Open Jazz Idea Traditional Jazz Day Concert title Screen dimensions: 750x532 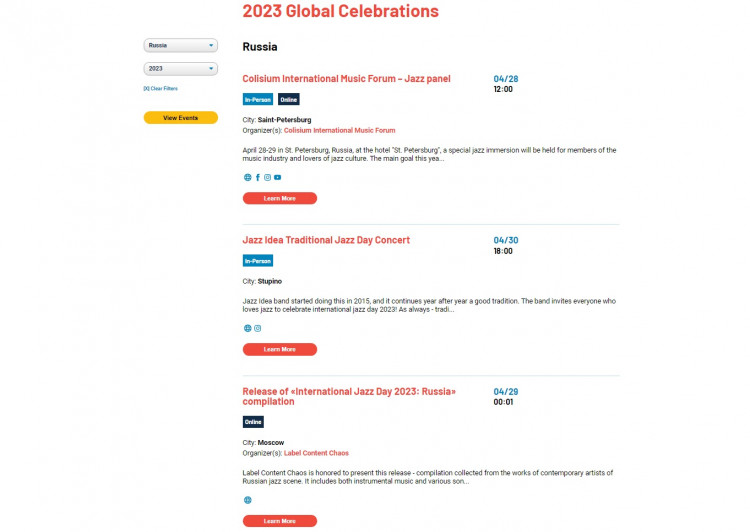[326, 240]
